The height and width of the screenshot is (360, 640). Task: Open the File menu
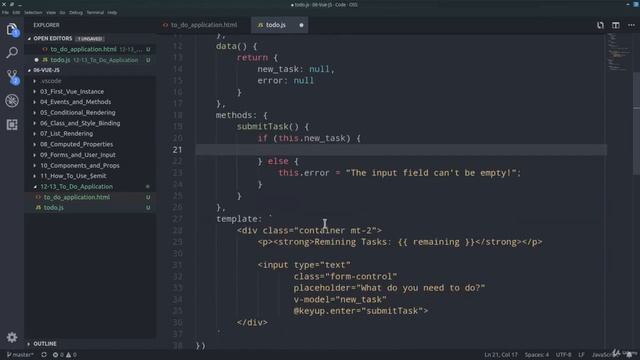click(x=5, y=13)
